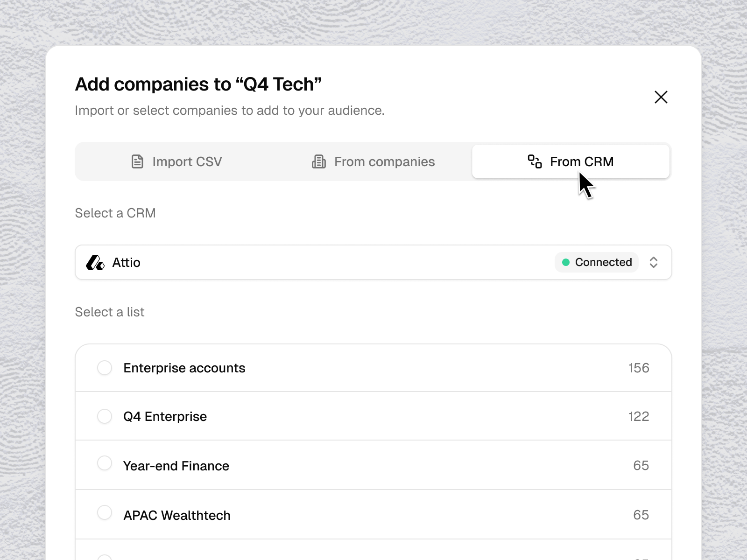The image size is (747, 560).
Task: Choose the APAC Wealthtech radio option
Action: 105,512
